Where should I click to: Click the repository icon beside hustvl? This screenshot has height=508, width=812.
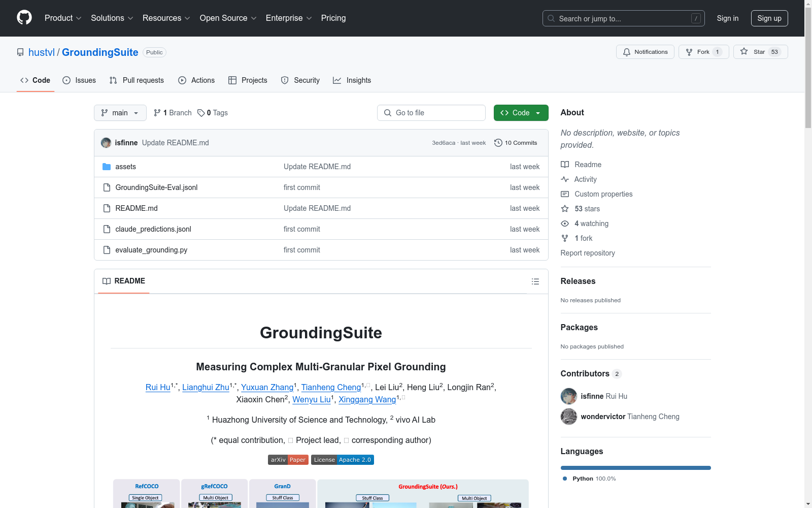click(x=20, y=52)
